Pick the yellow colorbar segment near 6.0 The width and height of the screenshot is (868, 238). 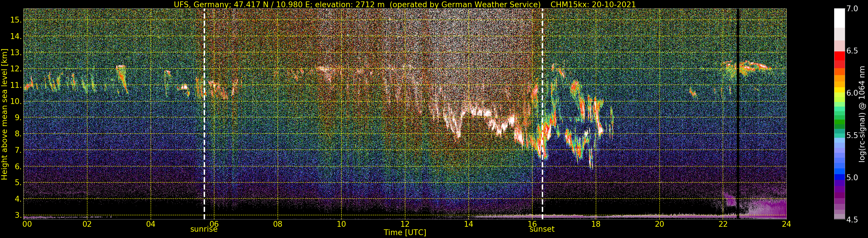coord(839,90)
